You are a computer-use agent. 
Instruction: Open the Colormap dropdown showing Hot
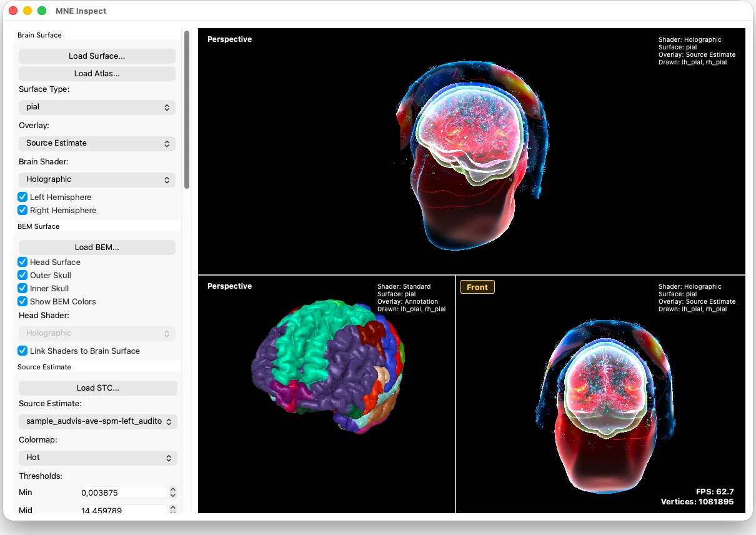coord(98,457)
